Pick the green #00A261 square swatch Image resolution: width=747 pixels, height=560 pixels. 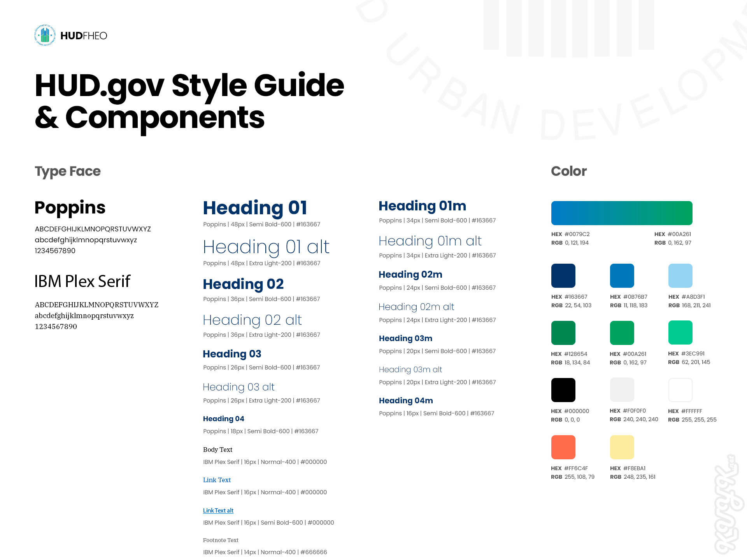click(622, 333)
